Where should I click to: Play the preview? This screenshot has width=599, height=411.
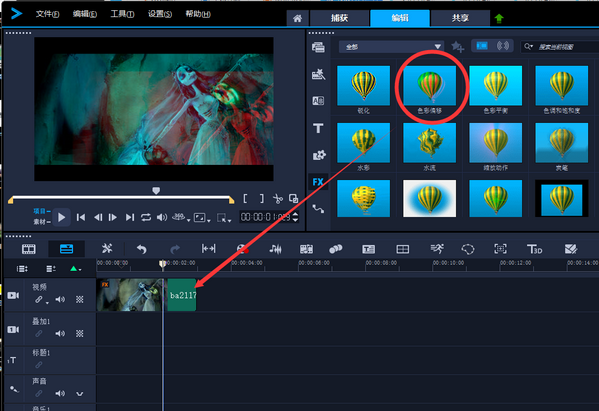(x=62, y=217)
